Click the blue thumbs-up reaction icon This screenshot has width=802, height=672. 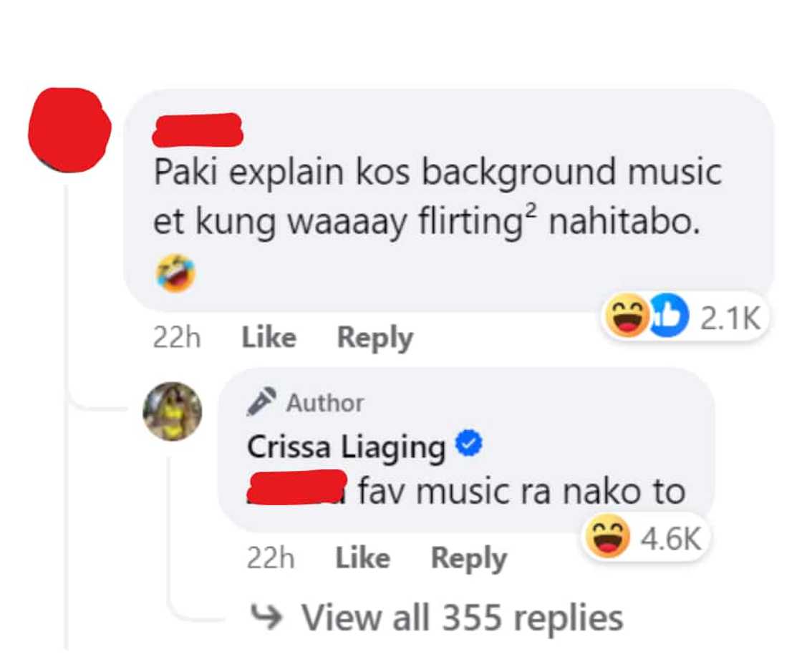(x=669, y=316)
